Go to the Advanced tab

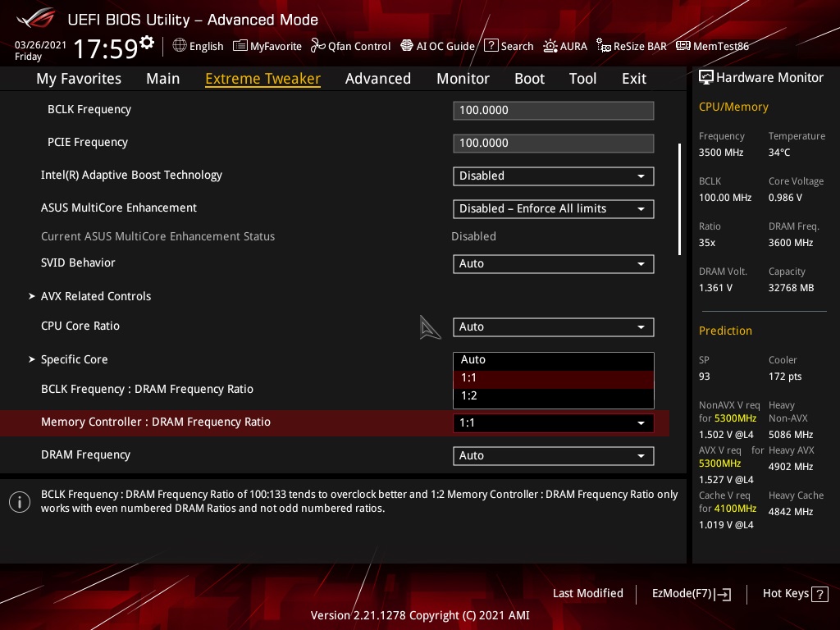pyautogui.click(x=378, y=79)
